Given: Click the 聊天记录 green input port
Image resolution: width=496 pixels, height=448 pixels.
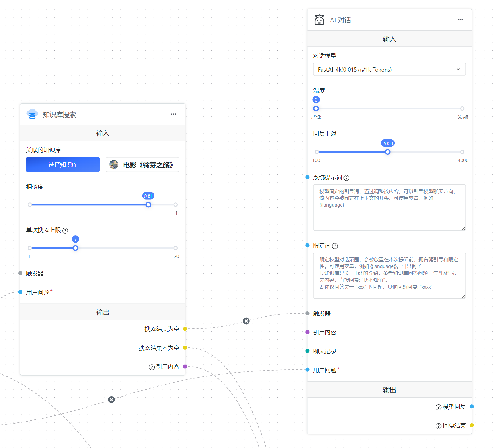Looking at the screenshot, I should 307,351.
